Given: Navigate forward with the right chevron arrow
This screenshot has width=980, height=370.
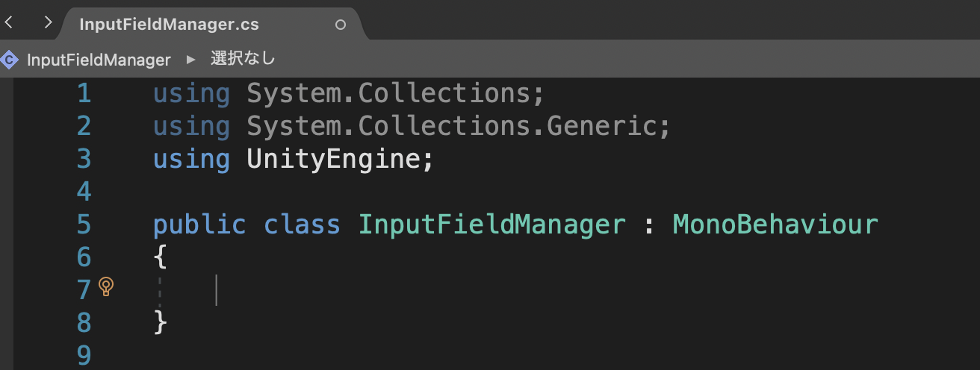Looking at the screenshot, I should pos(48,22).
